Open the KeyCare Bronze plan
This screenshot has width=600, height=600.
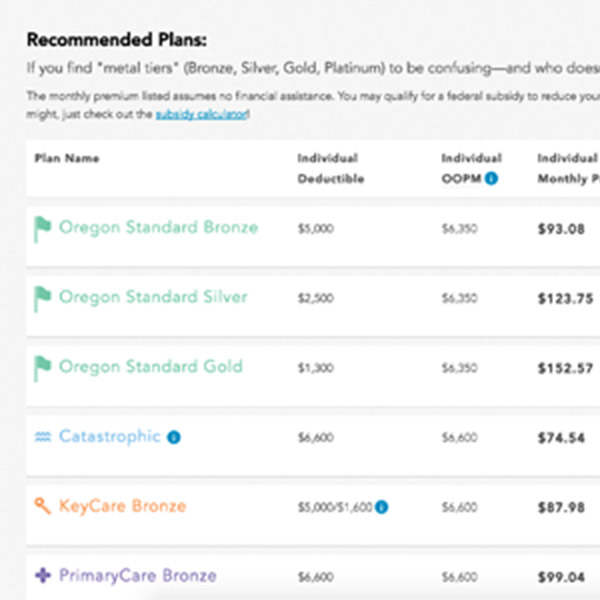tap(122, 506)
